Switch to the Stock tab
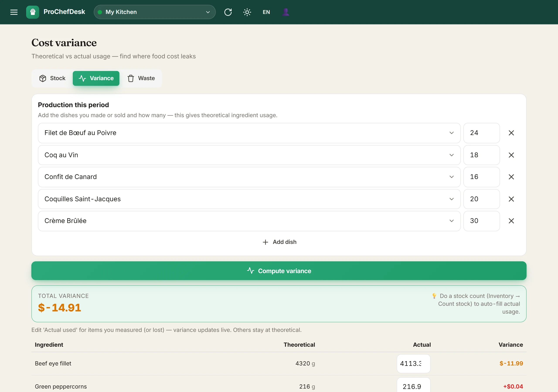The height and width of the screenshot is (392, 558). click(x=52, y=78)
